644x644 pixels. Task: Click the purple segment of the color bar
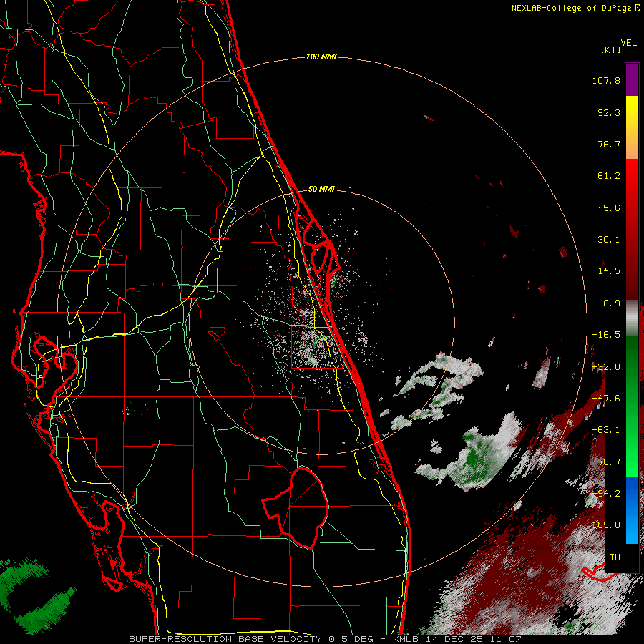click(x=632, y=79)
